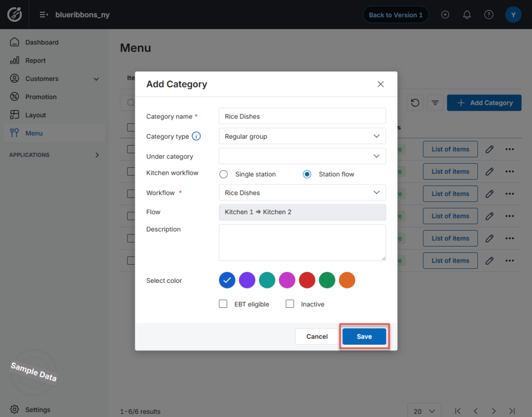Expand the APPLICATIONS section arrow
Image resolution: width=532 pixels, height=417 pixels.
97,155
